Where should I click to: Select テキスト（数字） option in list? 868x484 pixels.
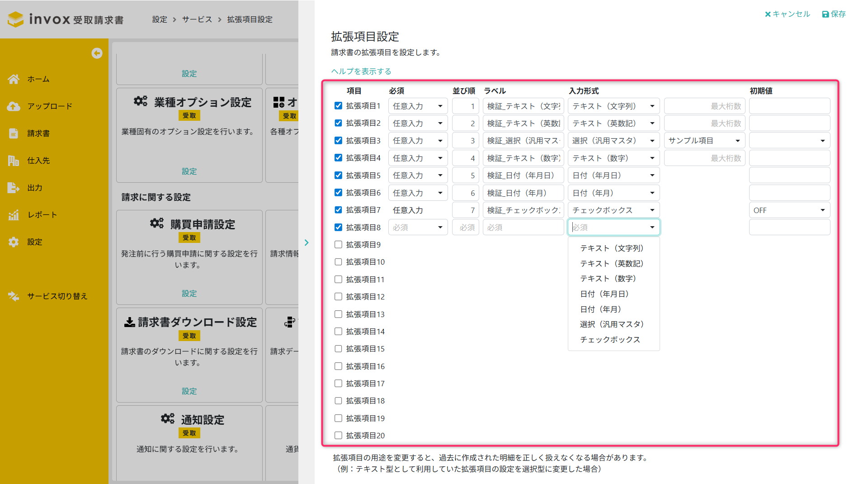tap(613, 279)
